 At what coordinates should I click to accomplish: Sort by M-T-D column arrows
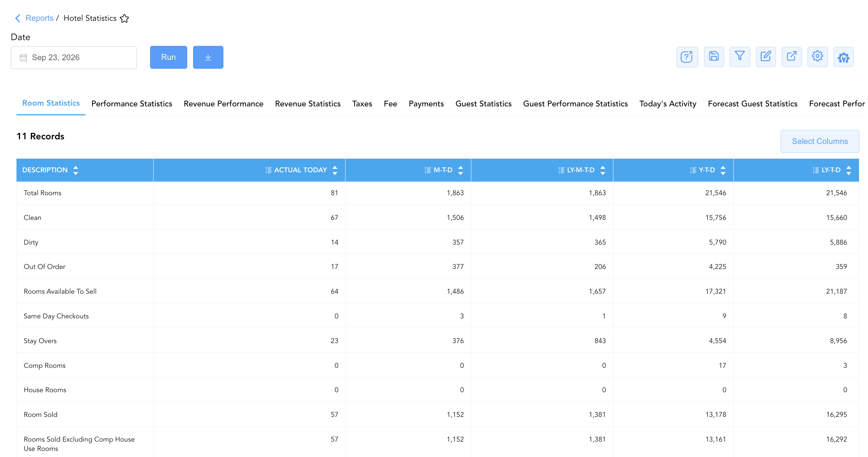pos(460,170)
